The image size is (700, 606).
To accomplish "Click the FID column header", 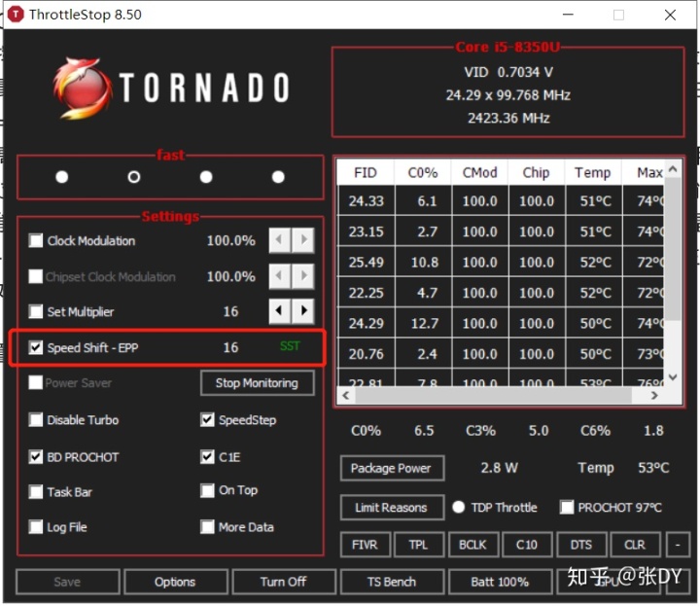I will coord(367,173).
